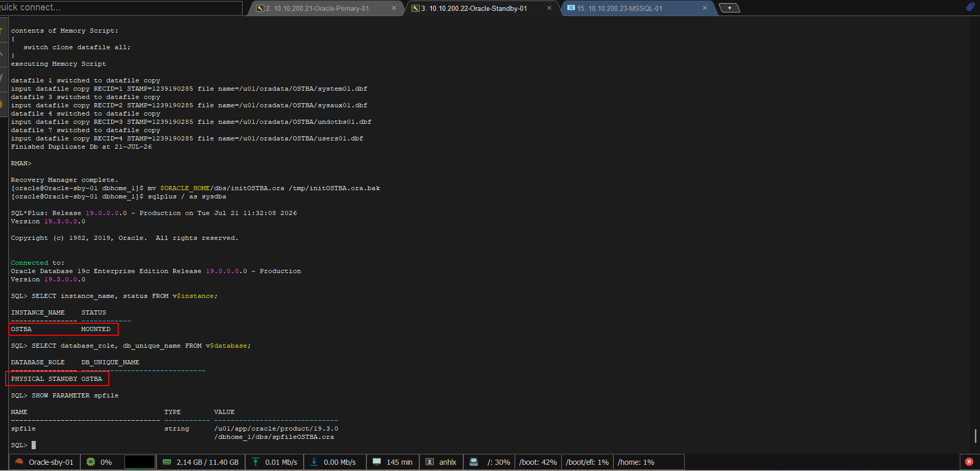980x471 pixels.
Task: Click Oracle-sby-01 hostname in status bar
Action: (x=51, y=462)
